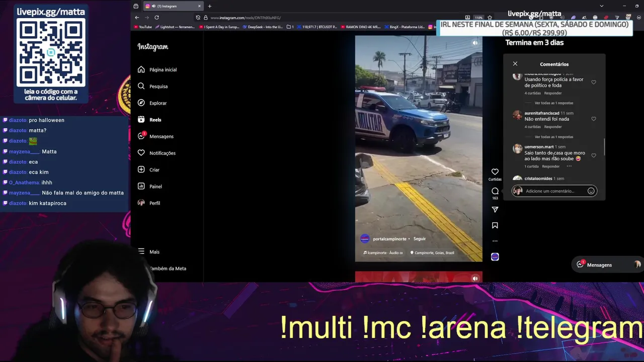Click the instagram.com address bar
644x362 pixels.
click(x=332, y=18)
